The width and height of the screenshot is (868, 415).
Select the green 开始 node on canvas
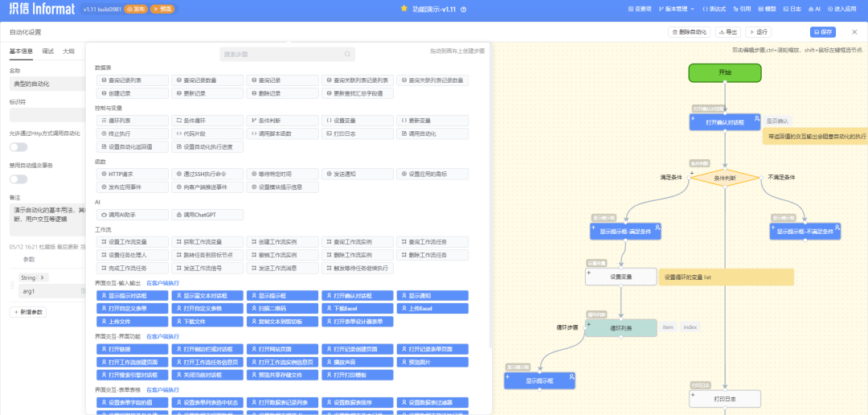(x=724, y=72)
